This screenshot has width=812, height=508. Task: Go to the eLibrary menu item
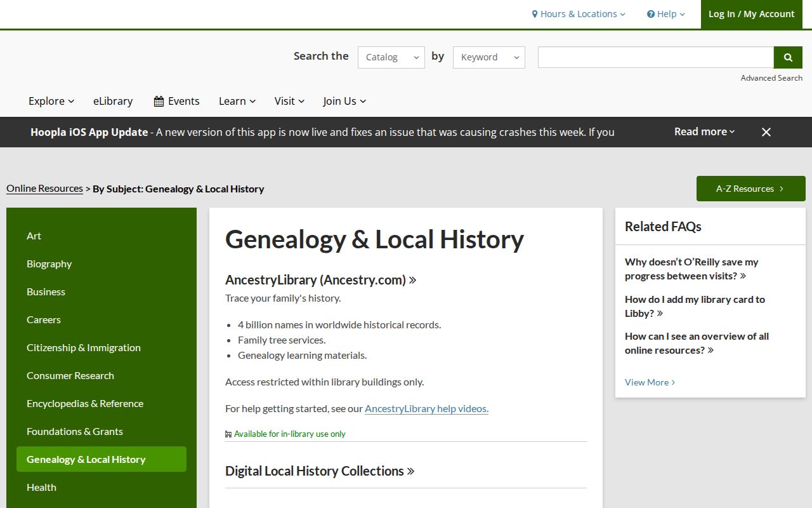click(x=113, y=101)
